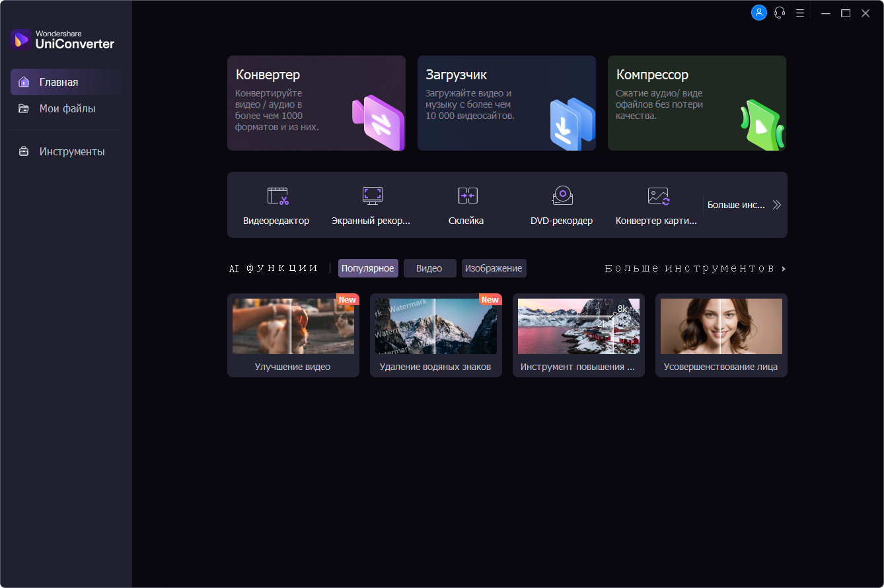Image resolution: width=884 pixels, height=588 pixels.
Task: Click the headset support icon
Action: (780, 13)
